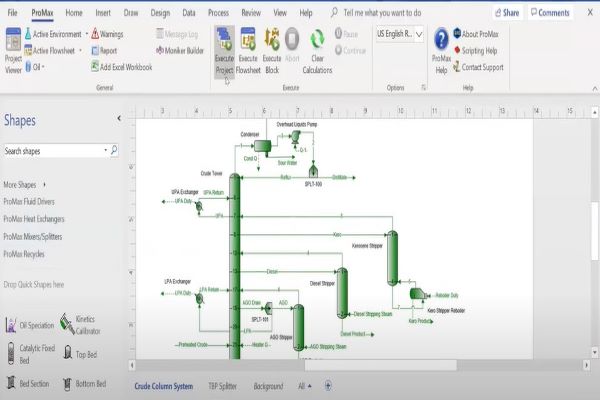Click Contact Support

pyautogui.click(x=478, y=67)
